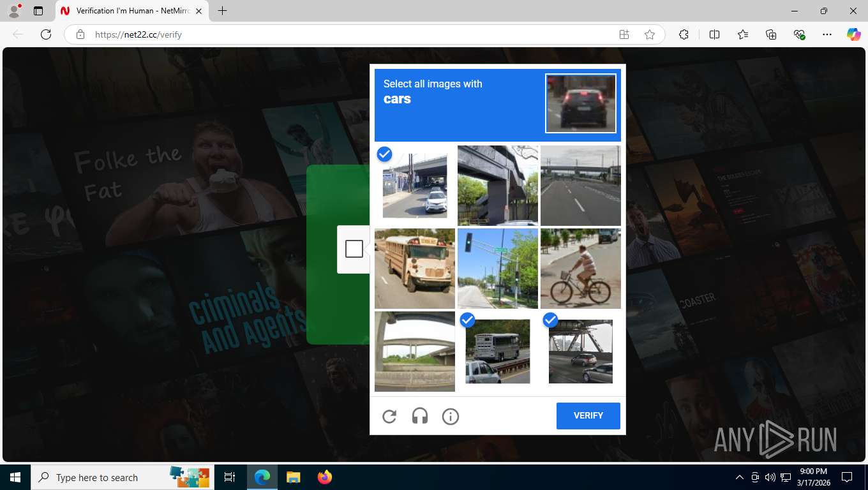
Task: Select the yellow school bus tile
Action: (x=415, y=269)
